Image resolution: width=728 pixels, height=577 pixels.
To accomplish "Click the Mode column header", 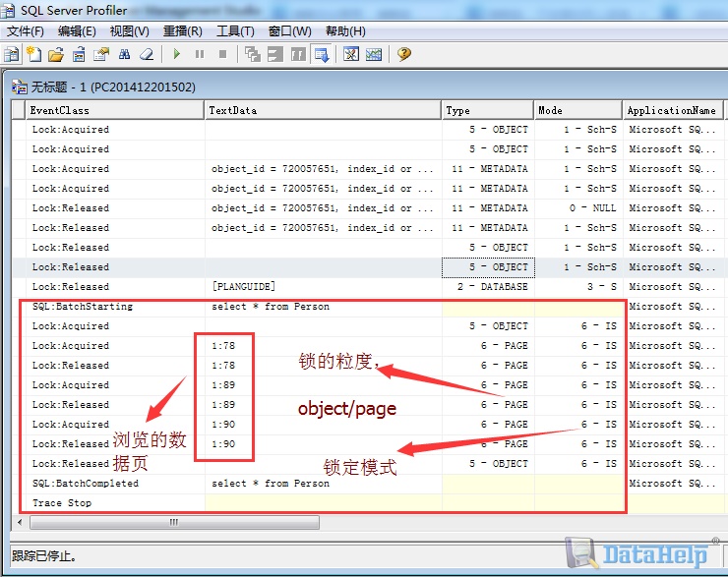I will [578, 110].
